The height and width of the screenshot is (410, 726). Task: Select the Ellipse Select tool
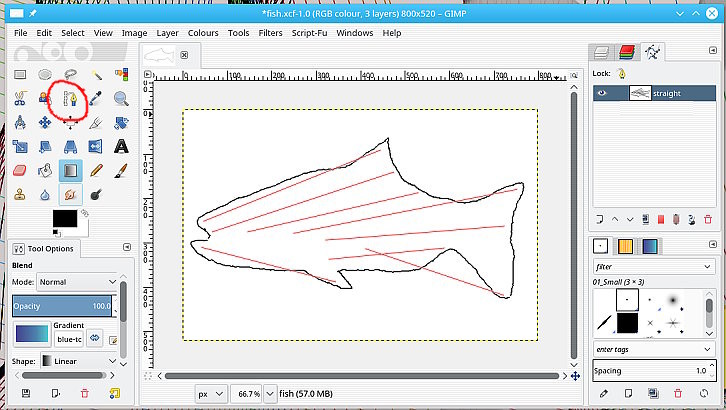45,75
